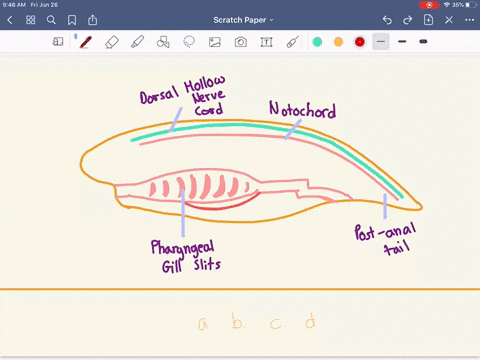Screen dimensions: 480x360
Task: Open the more options ellipsis menu
Action: [x=469, y=20]
